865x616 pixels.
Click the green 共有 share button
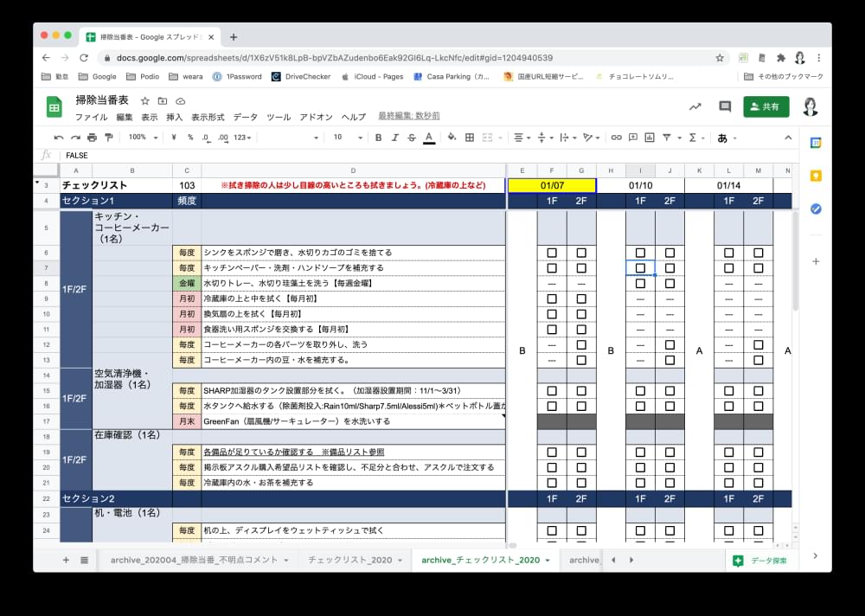tap(766, 106)
